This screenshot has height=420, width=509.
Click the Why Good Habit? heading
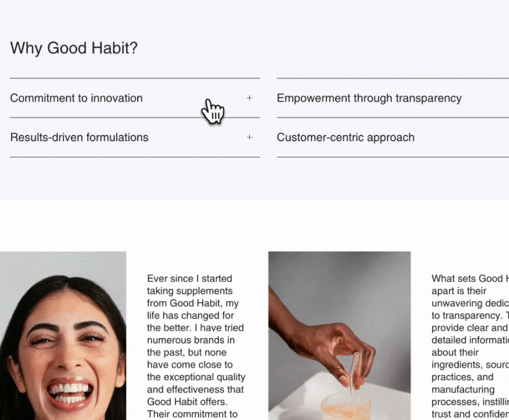click(x=74, y=48)
